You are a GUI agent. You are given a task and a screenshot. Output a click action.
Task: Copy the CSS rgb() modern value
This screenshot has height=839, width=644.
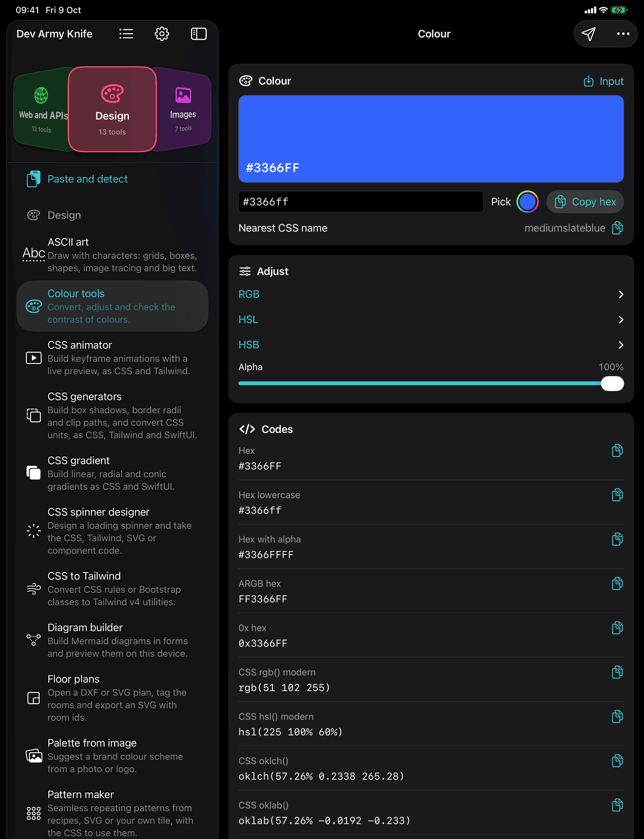618,672
